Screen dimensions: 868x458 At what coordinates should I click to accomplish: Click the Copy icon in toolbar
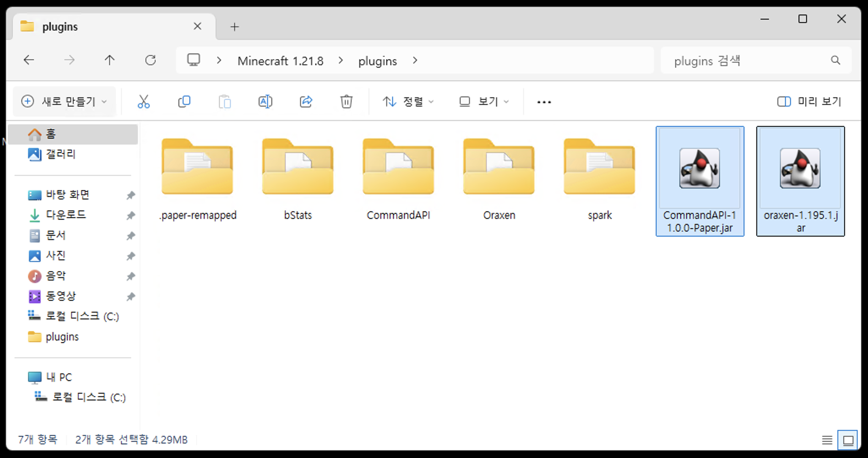tap(184, 102)
